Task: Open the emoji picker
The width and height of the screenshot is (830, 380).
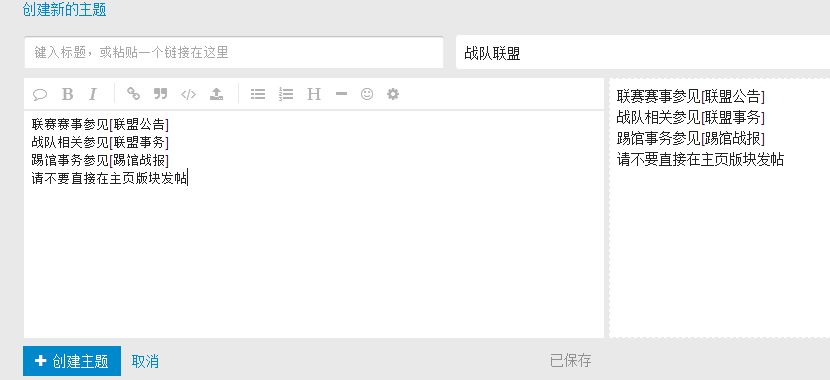Action: pos(367,94)
